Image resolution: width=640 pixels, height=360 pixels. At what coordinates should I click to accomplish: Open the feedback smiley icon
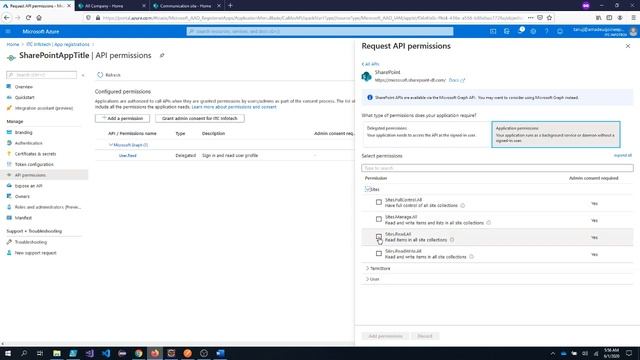560,31
